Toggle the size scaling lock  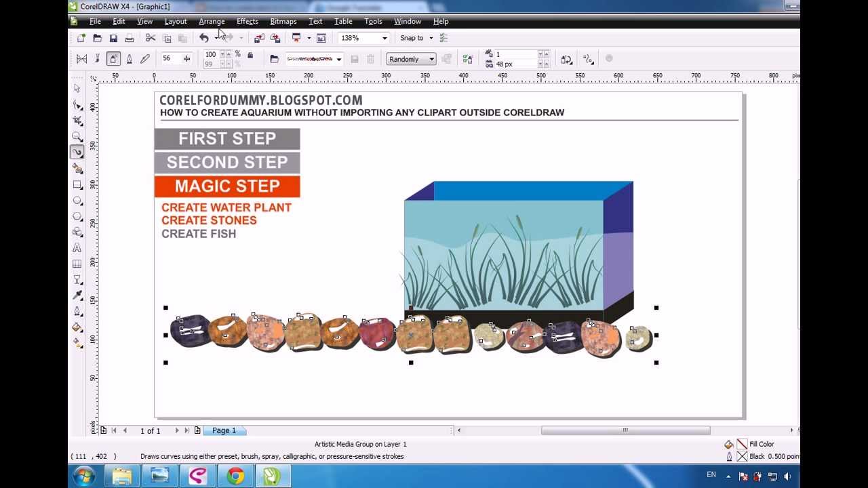[250, 55]
